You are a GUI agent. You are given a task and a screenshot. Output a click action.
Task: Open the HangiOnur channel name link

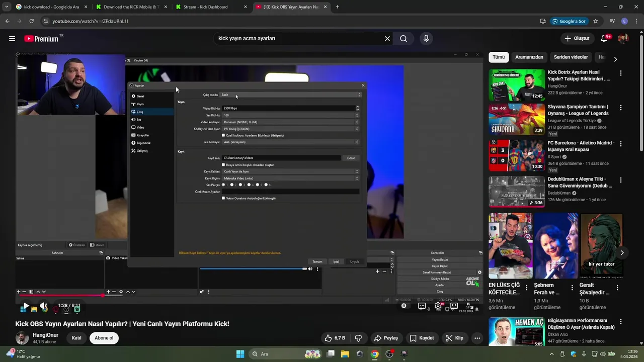45,335
